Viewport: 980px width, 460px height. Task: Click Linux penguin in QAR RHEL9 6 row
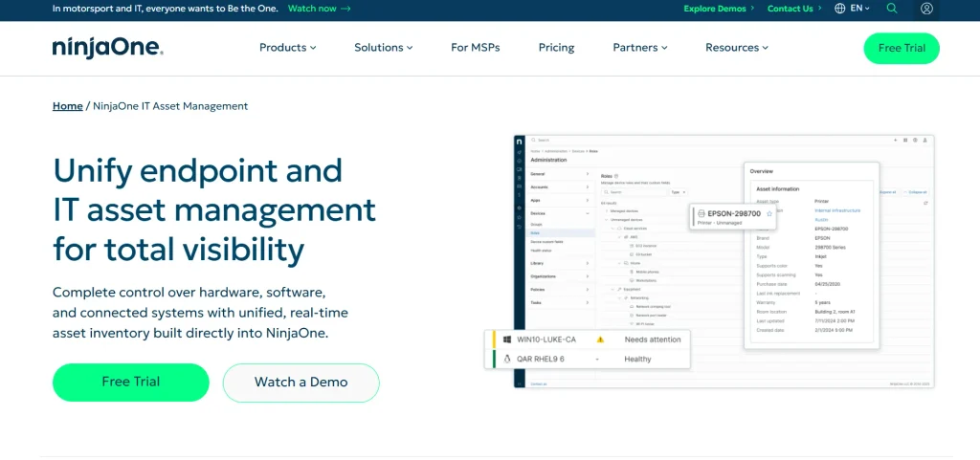point(507,359)
